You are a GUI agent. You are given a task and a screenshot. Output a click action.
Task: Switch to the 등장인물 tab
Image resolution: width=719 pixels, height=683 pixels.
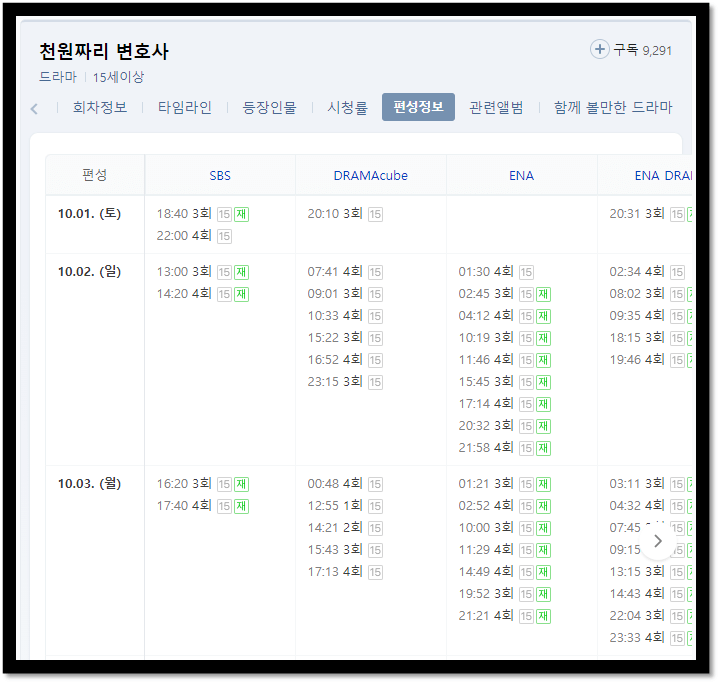click(x=270, y=107)
